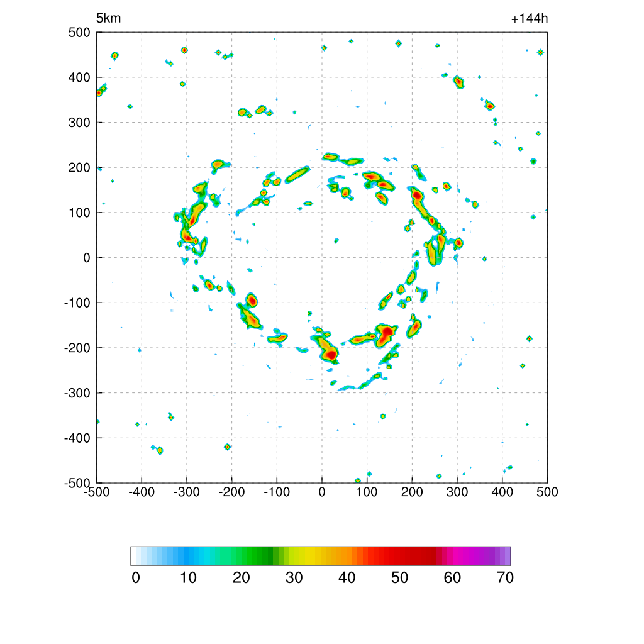This screenshot has height=644, width=644.
Task: Click the colorbar label 50
Action: coord(399,578)
